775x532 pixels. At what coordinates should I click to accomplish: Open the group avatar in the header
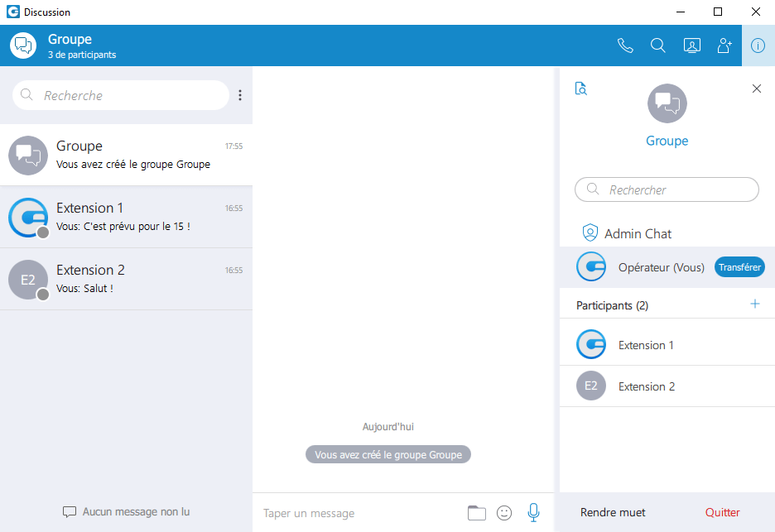(x=23, y=46)
